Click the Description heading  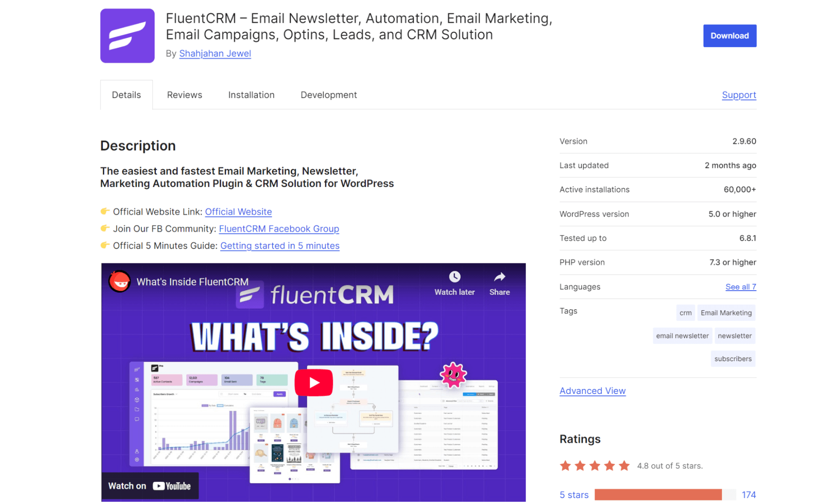click(x=138, y=146)
